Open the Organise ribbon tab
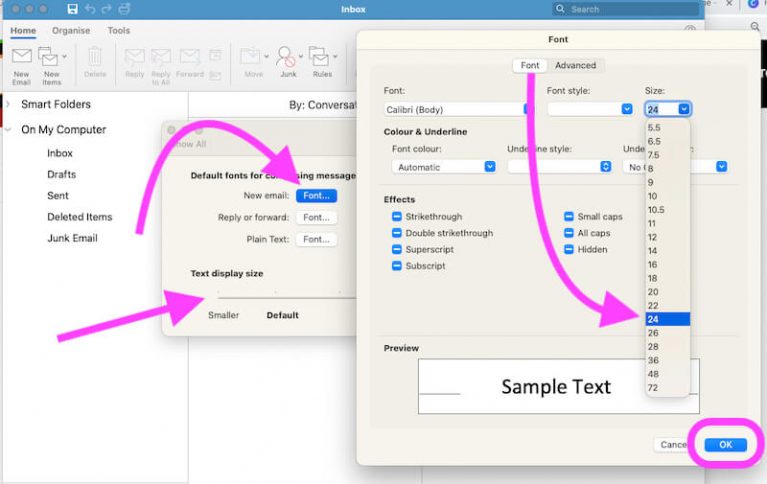Image resolution: width=767 pixels, height=484 pixels. pos(71,30)
